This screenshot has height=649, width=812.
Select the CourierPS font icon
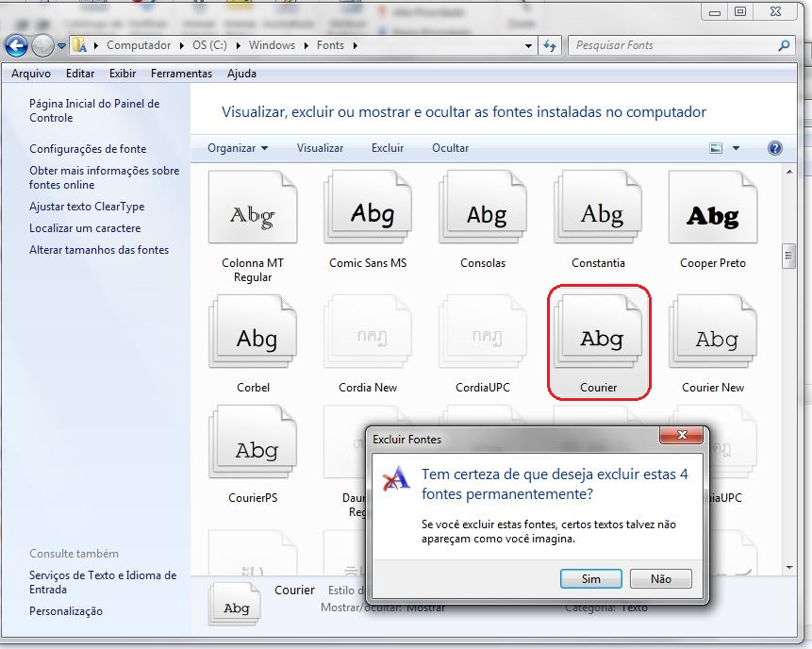[253, 450]
